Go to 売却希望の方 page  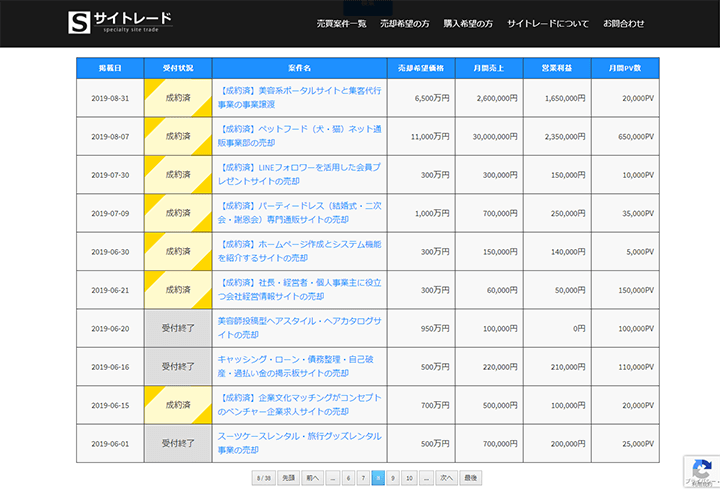pyautogui.click(x=404, y=23)
